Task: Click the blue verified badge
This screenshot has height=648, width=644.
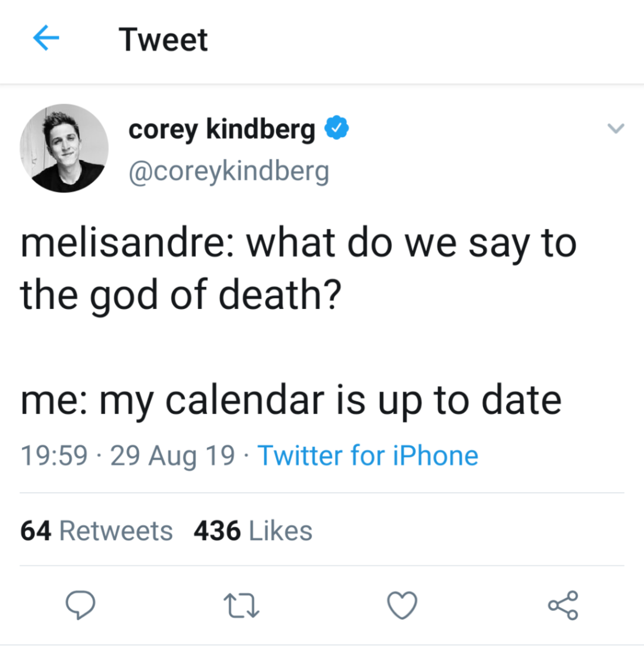Action: tap(337, 128)
